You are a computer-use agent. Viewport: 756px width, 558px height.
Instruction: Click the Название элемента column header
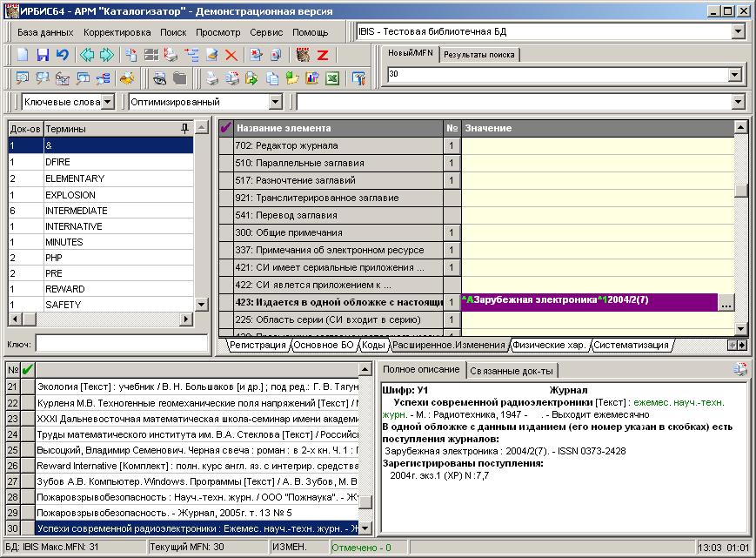pos(338,128)
